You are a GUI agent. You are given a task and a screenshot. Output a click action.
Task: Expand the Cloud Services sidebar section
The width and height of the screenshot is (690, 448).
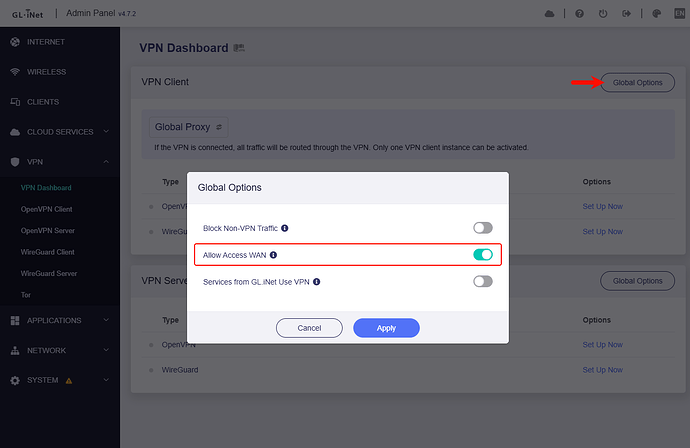pos(60,132)
